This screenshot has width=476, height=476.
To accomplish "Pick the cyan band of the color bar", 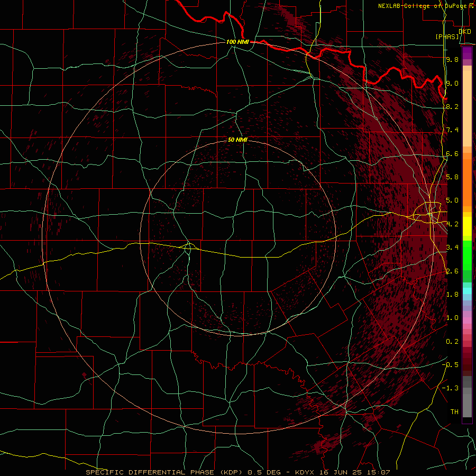I will (467, 291).
